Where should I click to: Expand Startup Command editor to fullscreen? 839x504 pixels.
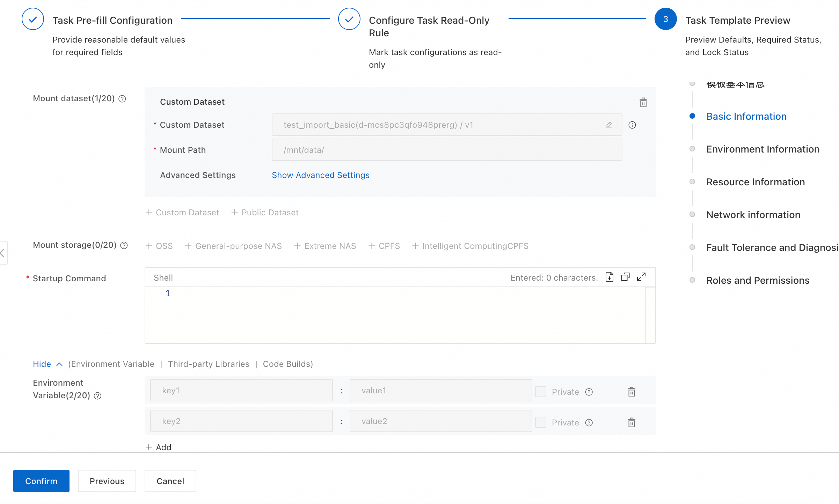641,277
